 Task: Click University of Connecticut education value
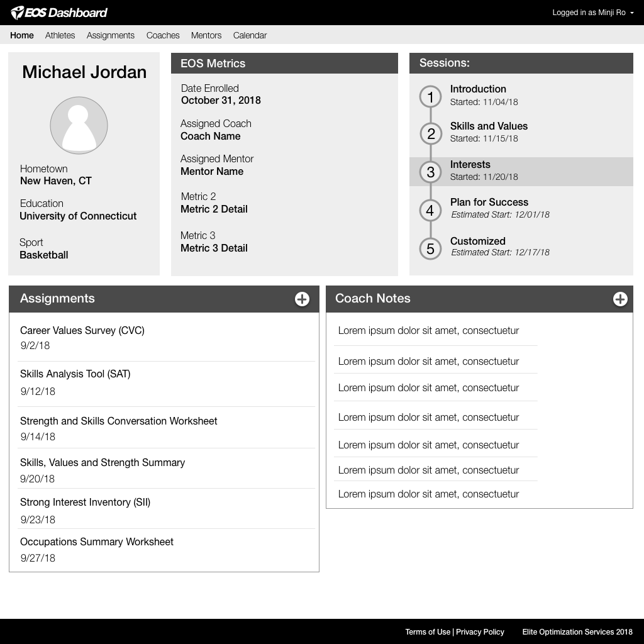[78, 216]
